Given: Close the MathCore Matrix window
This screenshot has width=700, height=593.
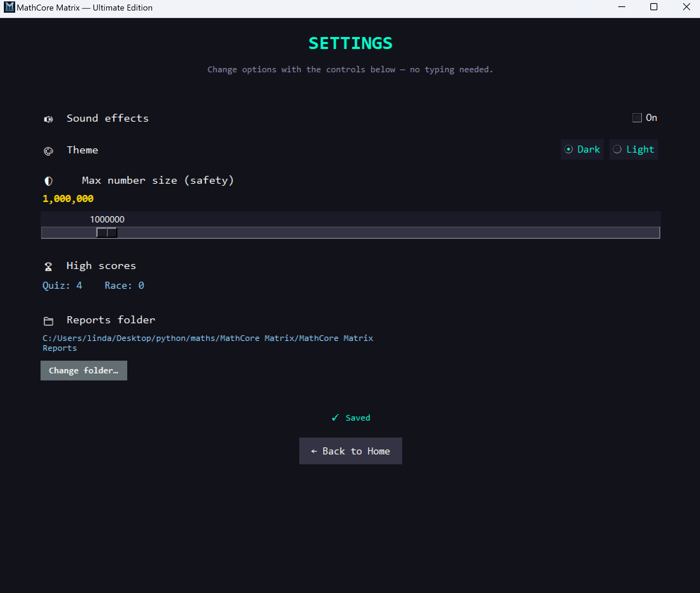Looking at the screenshot, I should point(686,7).
